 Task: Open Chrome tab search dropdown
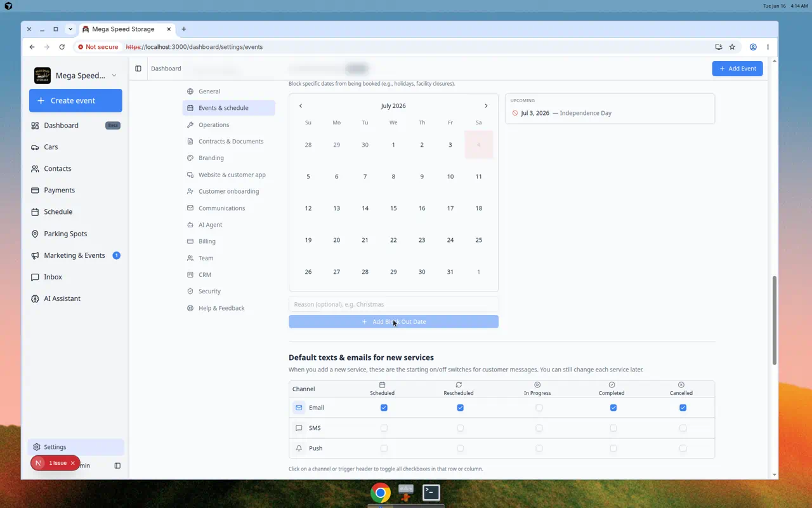(x=70, y=29)
